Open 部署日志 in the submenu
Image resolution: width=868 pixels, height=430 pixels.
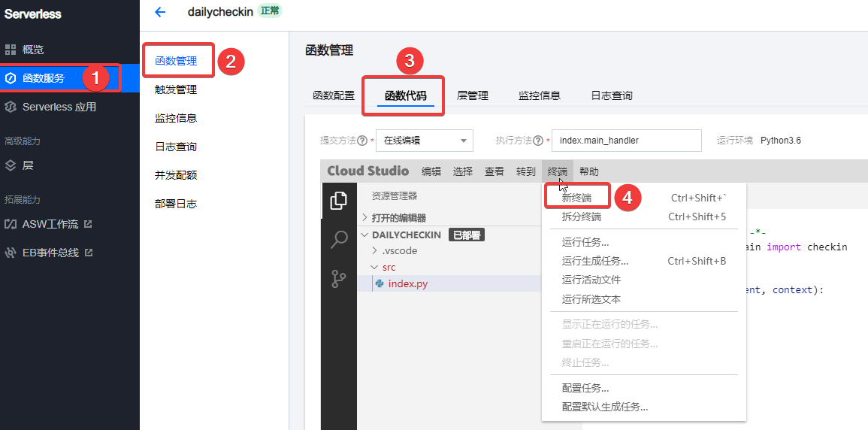[x=176, y=204]
